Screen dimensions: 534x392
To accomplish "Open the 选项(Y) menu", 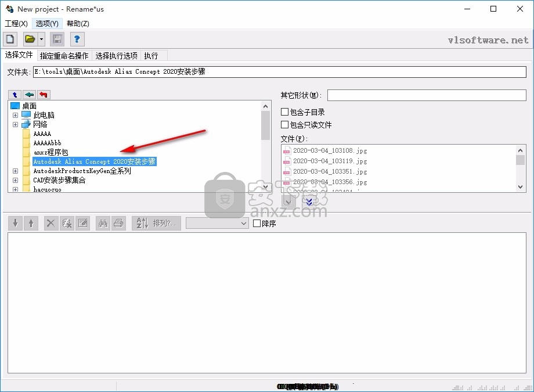I will [47, 23].
